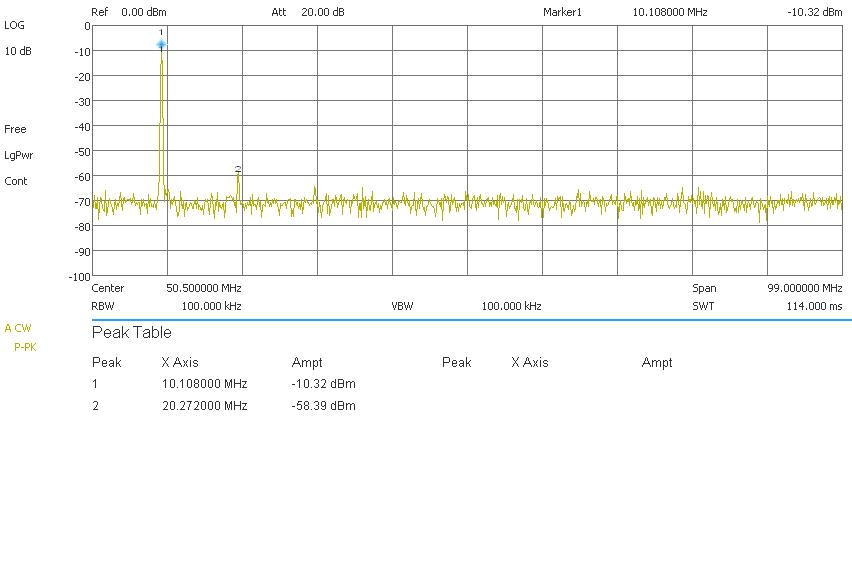The image size is (852, 570).
Task: Click -10.32 dBm in the peak table
Action: (x=323, y=384)
